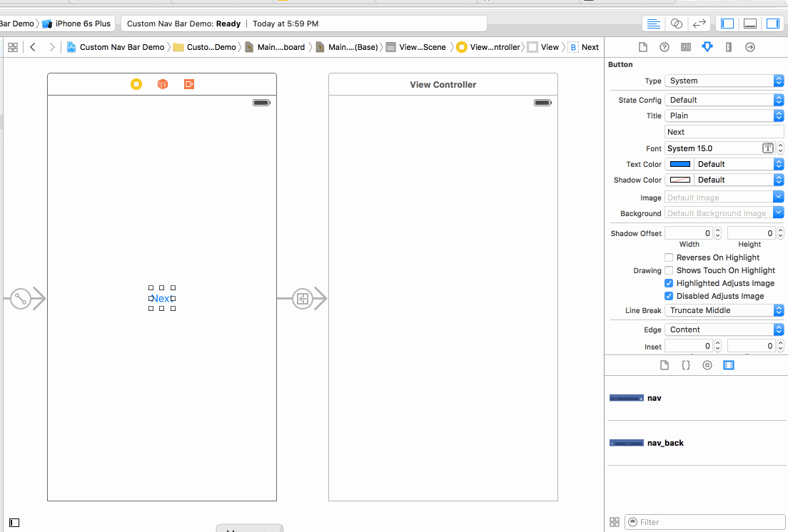The width and height of the screenshot is (788, 532).
Task: Select the yellow View Controller scene icon
Action: (136, 84)
